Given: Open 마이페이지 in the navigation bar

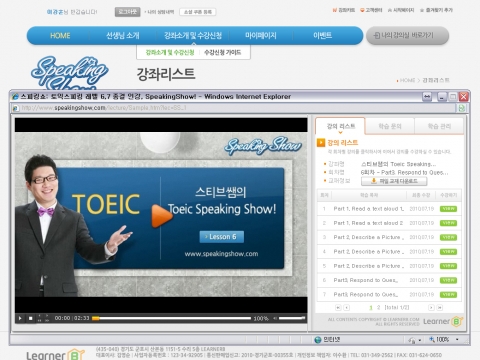Looking at the screenshot, I should tap(261, 35).
